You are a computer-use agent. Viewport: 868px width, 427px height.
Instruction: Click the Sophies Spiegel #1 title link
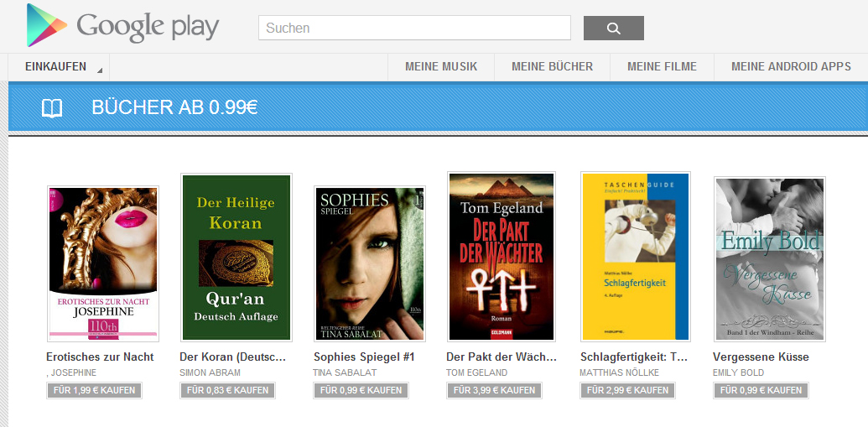[x=364, y=357]
